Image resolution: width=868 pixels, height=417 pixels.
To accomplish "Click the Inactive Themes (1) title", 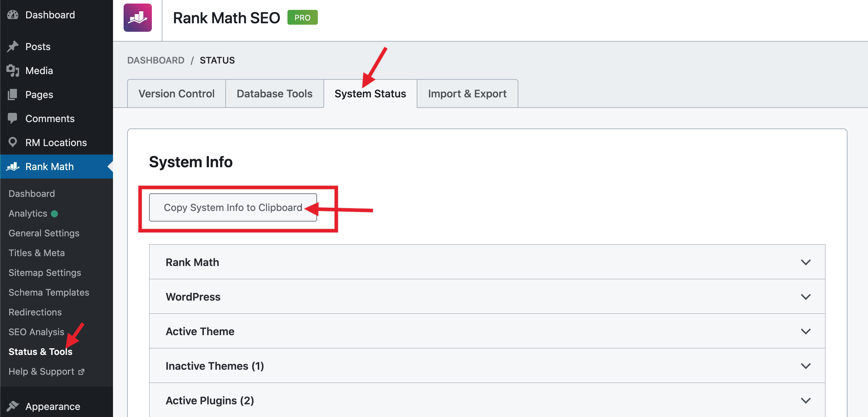I will (215, 366).
